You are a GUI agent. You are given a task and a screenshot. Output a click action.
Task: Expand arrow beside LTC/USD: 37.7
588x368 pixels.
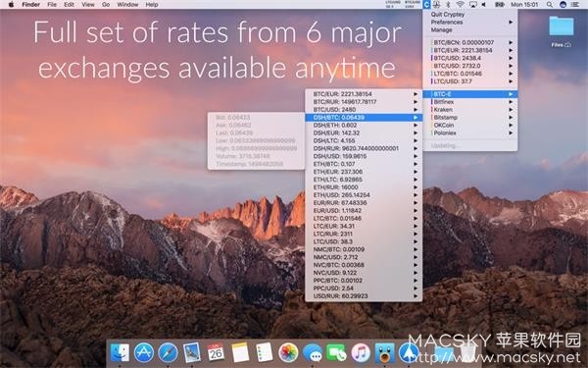tap(511, 81)
